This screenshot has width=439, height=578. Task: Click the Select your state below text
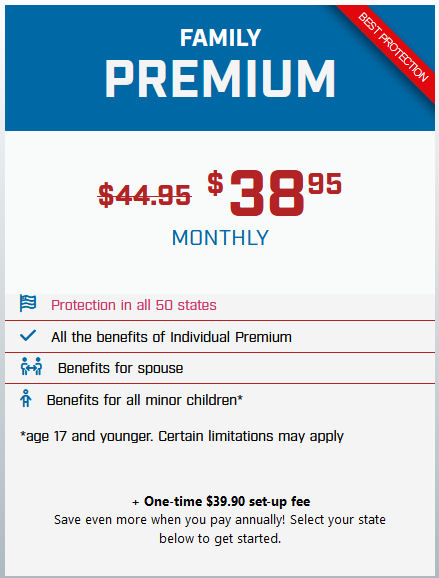coord(272,529)
